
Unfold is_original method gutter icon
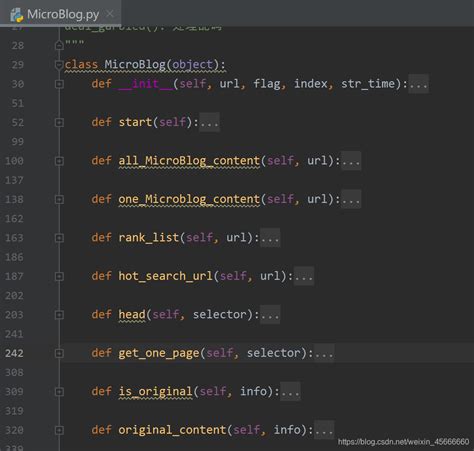(x=59, y=392)
